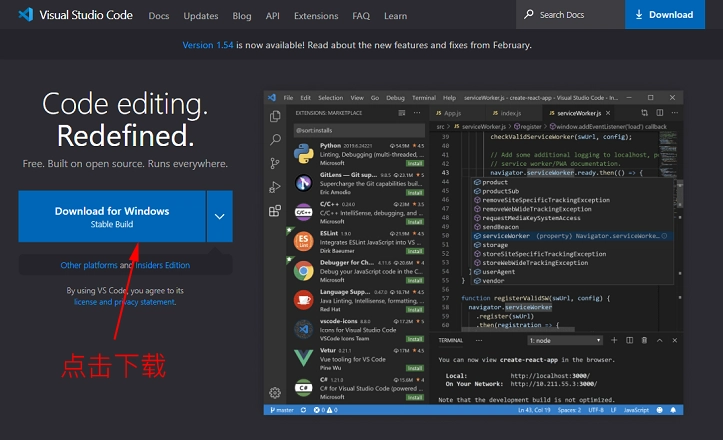Close the serviceWorker.js tab

coord(608,113)
